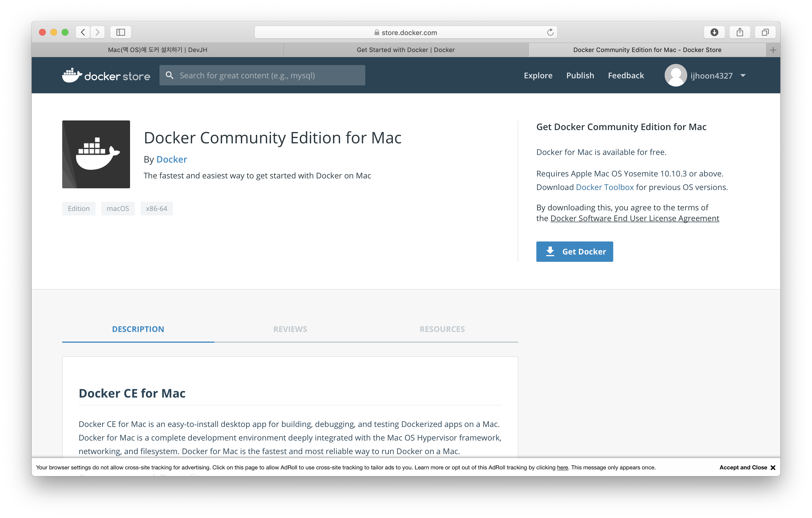Viewport: 812px width, 518px height.
Task: Click the 'Docker CE for Mac' heading
Action: 132,393
